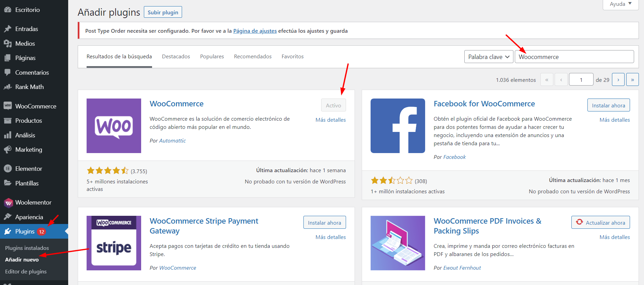Go to last page of results
This screenshot has width=644, height=285.
[632, 80]
